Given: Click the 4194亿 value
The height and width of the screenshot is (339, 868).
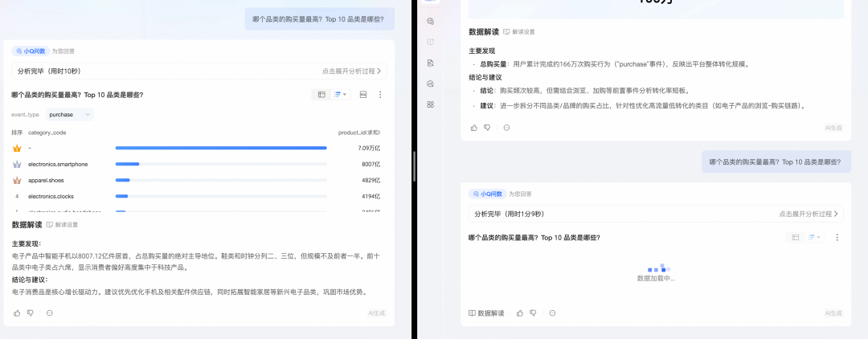Looking at the screenshot, I should (371, 196).
